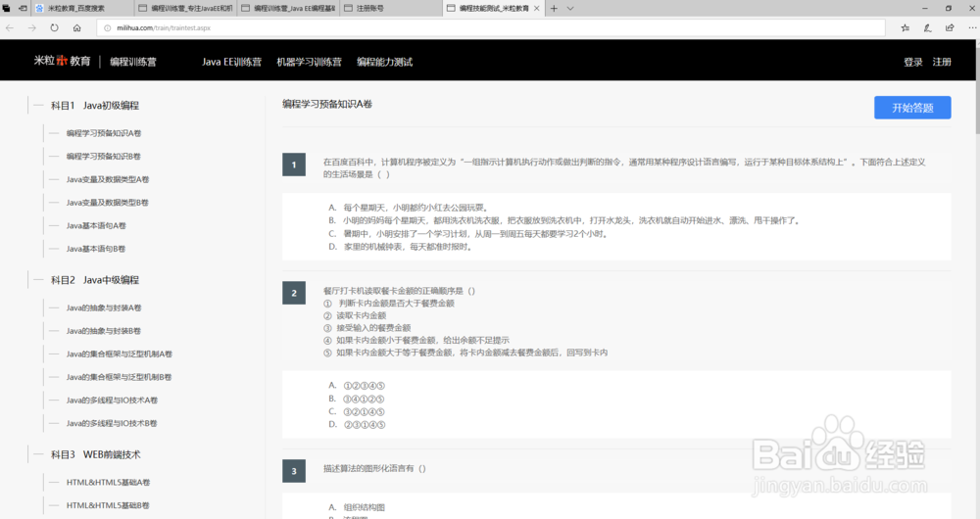Screen dimensions: 980x519
Task: Select option D ②③①④⑤ for question 2
Action: 357,425
